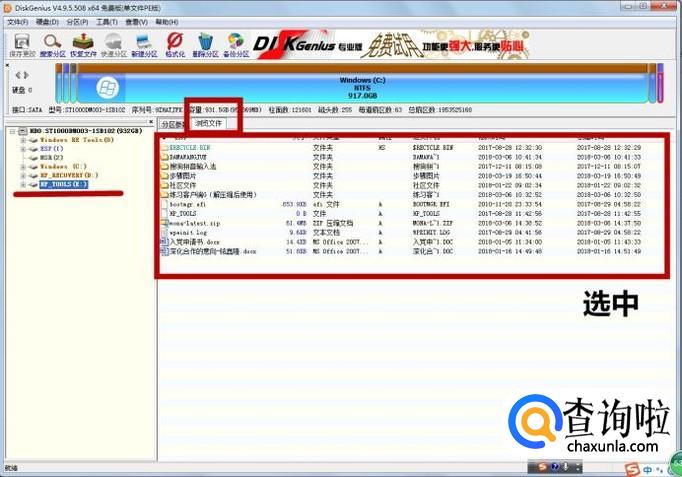Screen dimensions: 682x477
Task: Click the Backup Partition (备份分区) toolbar icon
Action: click(x=236, y=45)
